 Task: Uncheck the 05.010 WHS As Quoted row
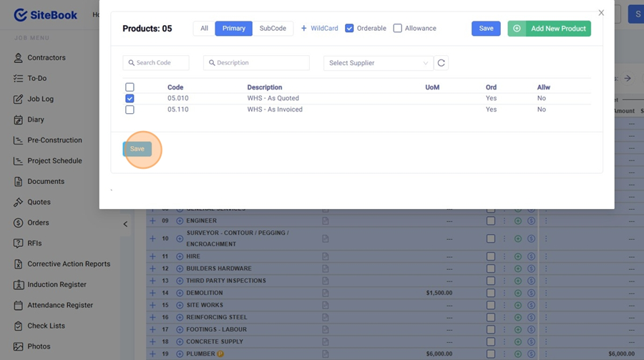pyautogui.click(x=130, y=98)
